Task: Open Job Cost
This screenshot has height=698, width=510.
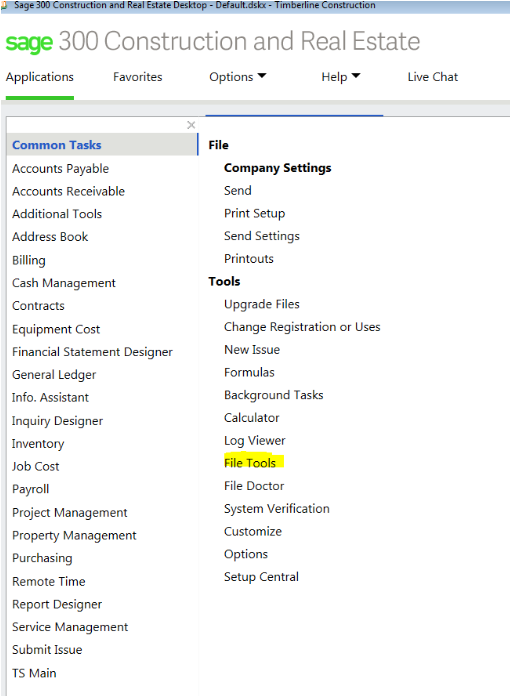Action: tap(36, 467)
